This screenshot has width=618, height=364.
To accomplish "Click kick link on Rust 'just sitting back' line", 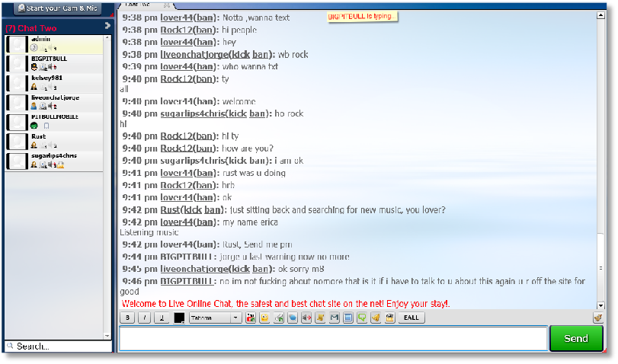I will [x=193, y=210].
